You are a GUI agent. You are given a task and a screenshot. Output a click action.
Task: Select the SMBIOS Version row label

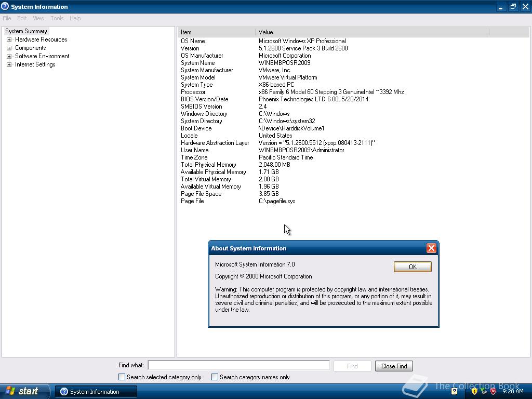[x=202, y=107]
